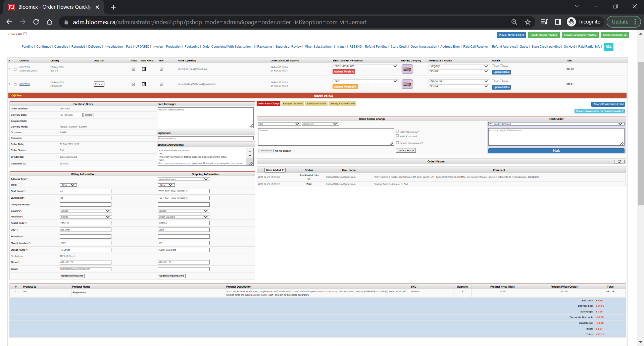Open the browser media controls icon
This screenshot has width=644, height=346.
544,22
